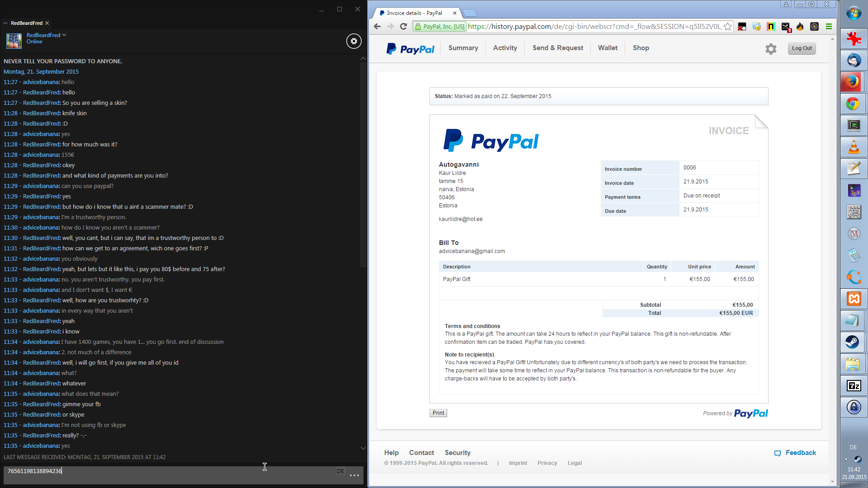Screen dimensions: 868x488
Task: Open VLC media player from taskbar
Action: (x=853, y=147)
